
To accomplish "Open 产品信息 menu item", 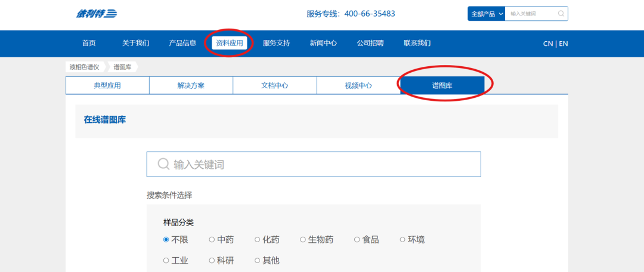I will pos(183,43).
